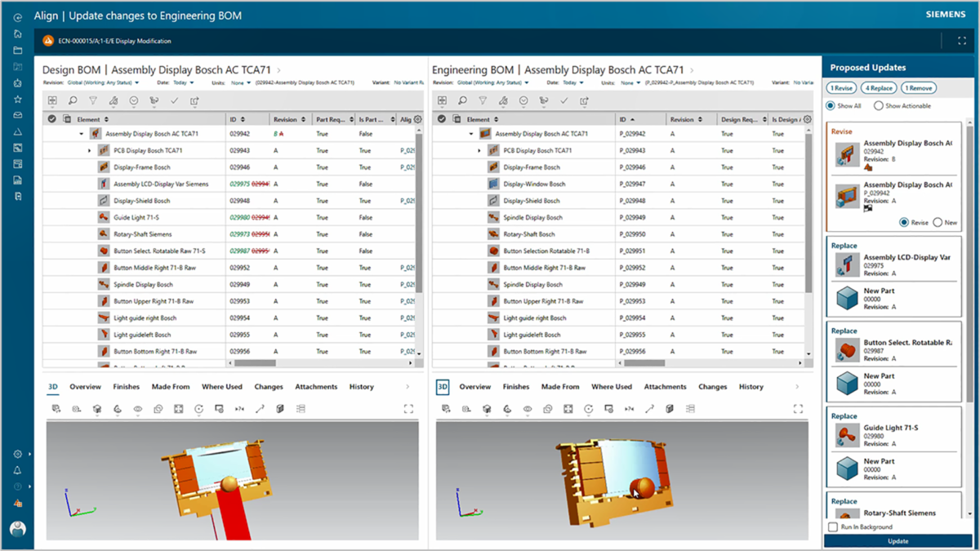The width and height of the screenshot is (980, 551).
Task: Open History tab in Engineering BOM
Action: [x=751, y=387]
